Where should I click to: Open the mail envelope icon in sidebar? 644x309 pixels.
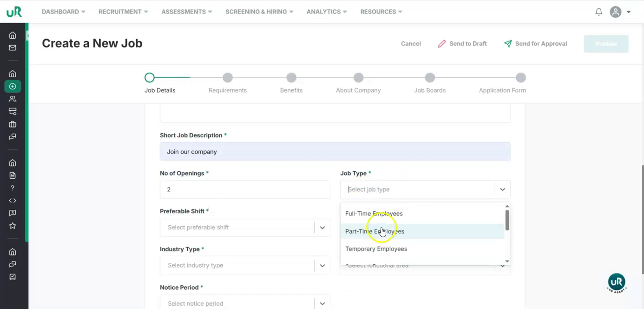[x=13, y=47]
